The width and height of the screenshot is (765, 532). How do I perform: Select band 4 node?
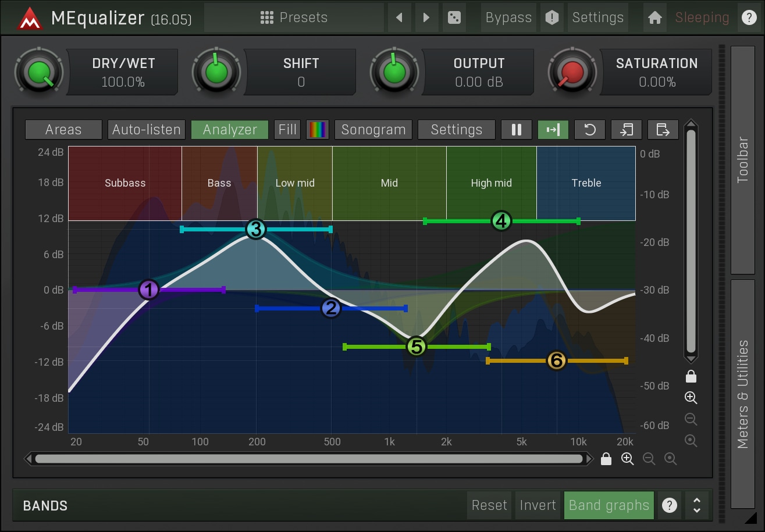501,221
